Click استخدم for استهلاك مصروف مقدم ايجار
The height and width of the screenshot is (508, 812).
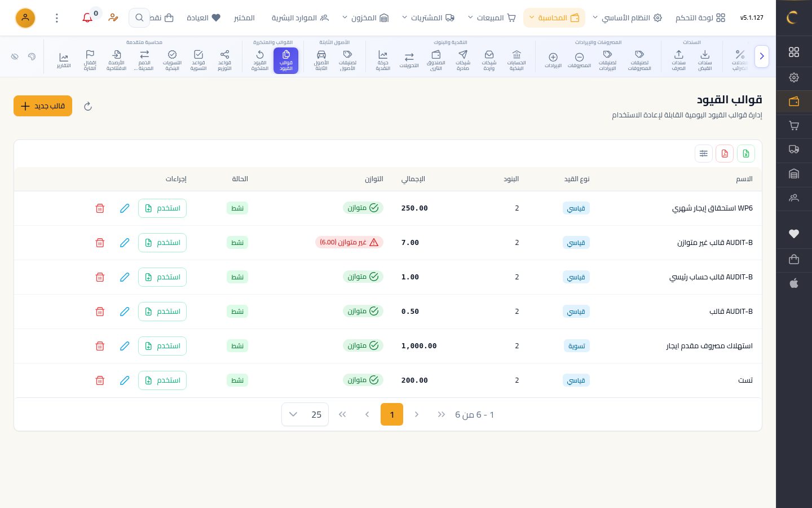point(162,346)
